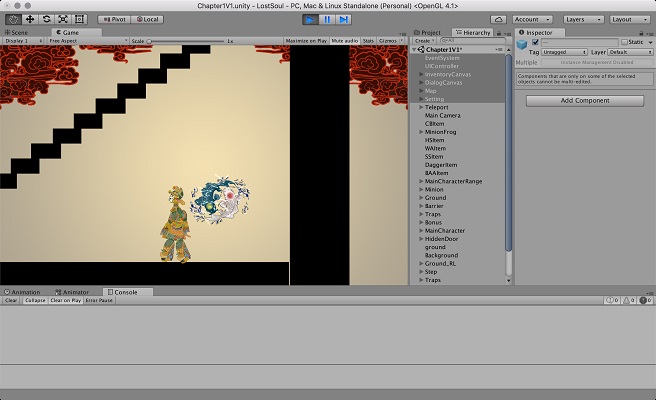
Task: Select the Hand tool in the toolbar
Action: pyautogui.click(x=13, y=19)
